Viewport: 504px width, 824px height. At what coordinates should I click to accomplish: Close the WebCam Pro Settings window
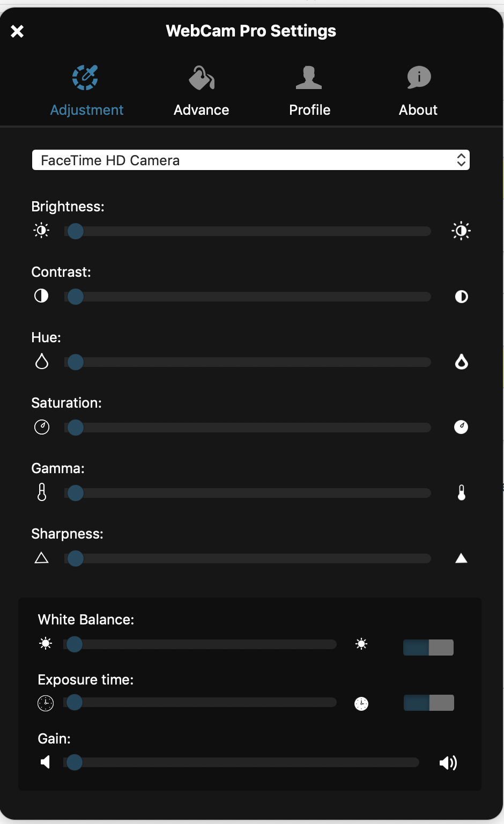pos(17,31)
